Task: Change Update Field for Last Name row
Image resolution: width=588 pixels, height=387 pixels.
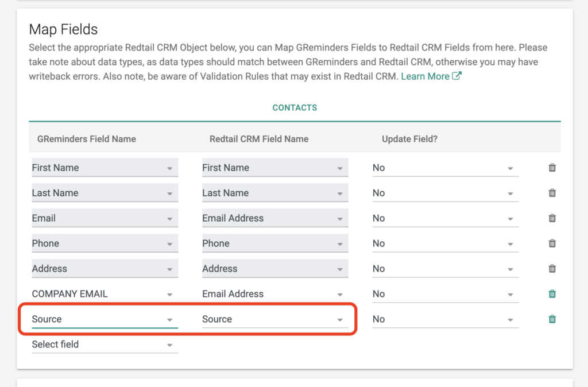Action: (x=445, y=193)
